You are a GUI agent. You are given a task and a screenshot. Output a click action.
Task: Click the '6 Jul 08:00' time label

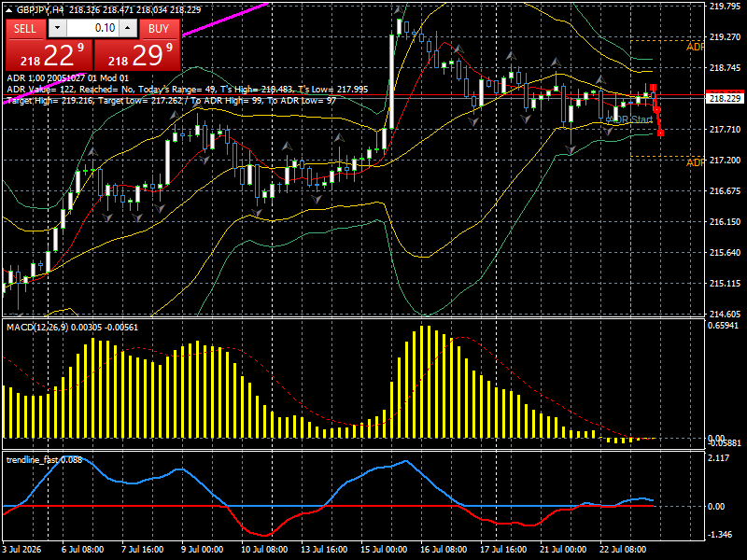pyautogui.click(x=82, y=550)
